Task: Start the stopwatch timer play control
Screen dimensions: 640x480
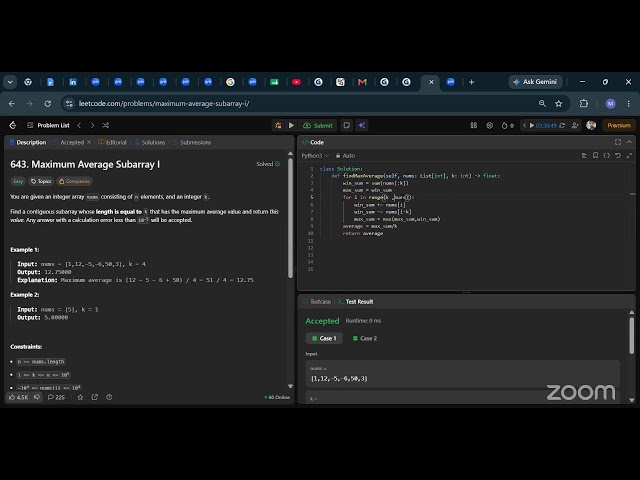Action: click(531, 125)
